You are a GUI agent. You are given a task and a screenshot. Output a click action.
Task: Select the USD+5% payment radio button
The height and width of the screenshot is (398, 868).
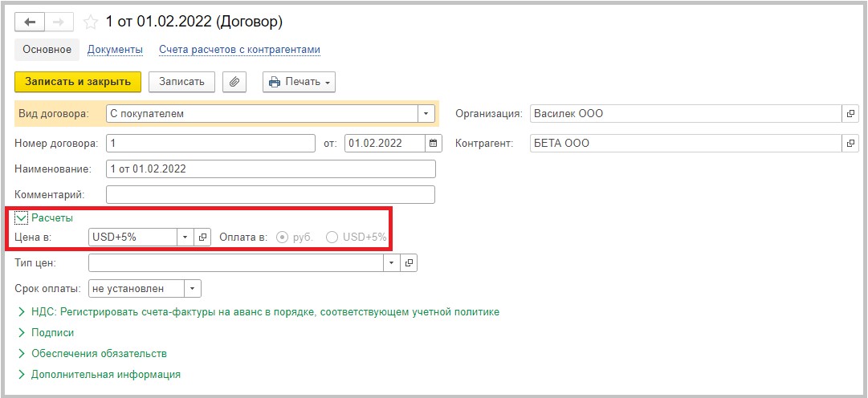coord(332,238)
